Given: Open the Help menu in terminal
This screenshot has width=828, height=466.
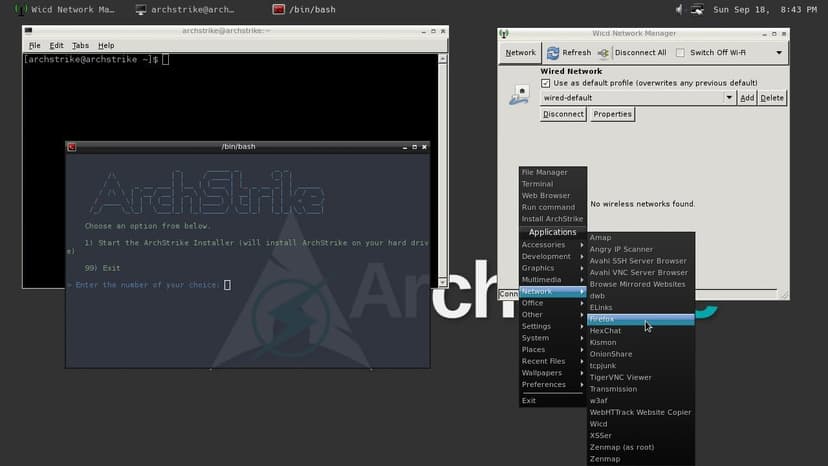Looking at the screenshot, I should tap(106, 45).
